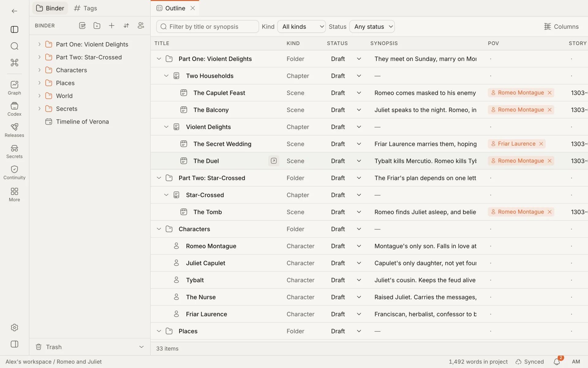The image size is (588, 368).
Task: Remove Romeo Montague POV from The Tomb
Action: click(550, 212)
